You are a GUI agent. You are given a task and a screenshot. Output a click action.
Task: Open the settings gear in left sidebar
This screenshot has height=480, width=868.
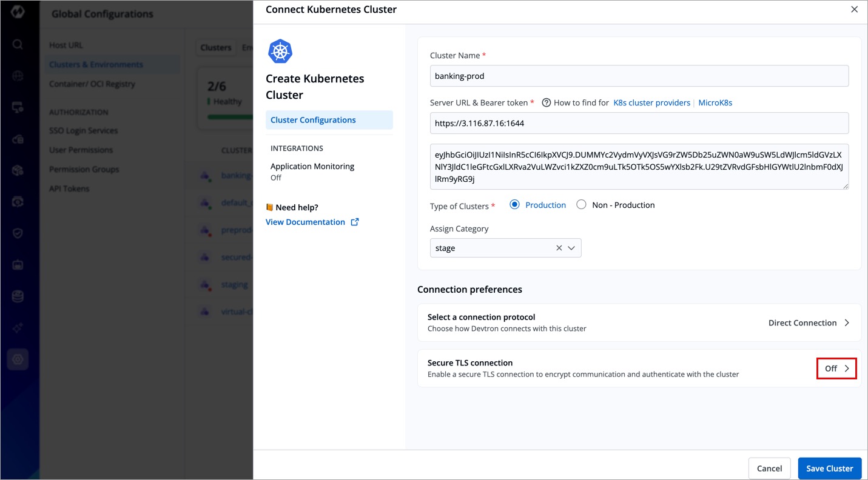click(x=18, y=359)
